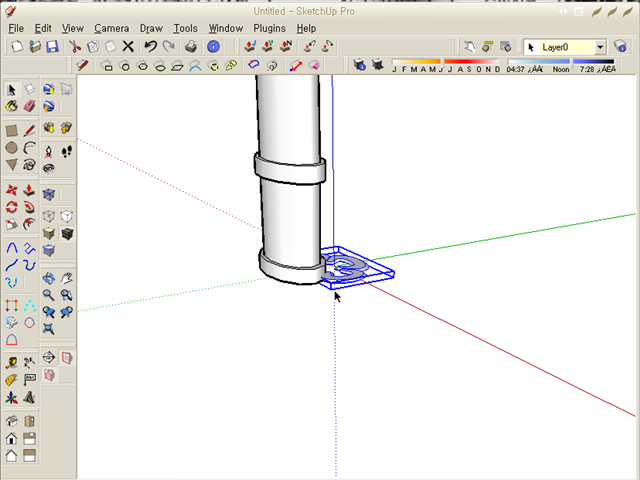Viewport: 640px width, 480px height.
Task: Select the Walk footprints tool
Action: [67, 151]
